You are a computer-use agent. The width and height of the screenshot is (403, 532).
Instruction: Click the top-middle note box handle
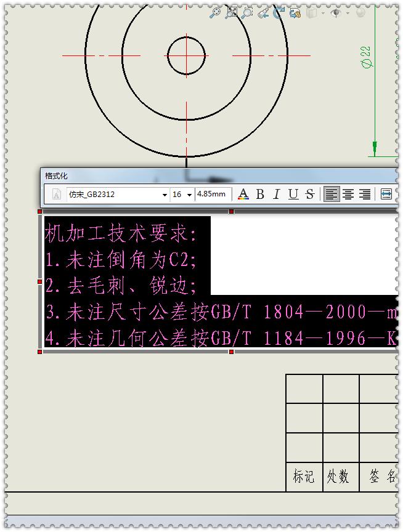[x=231, y=212]
